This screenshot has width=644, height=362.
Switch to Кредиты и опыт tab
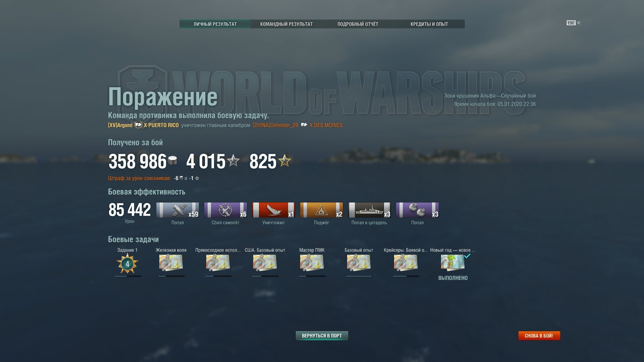(429, 24)
